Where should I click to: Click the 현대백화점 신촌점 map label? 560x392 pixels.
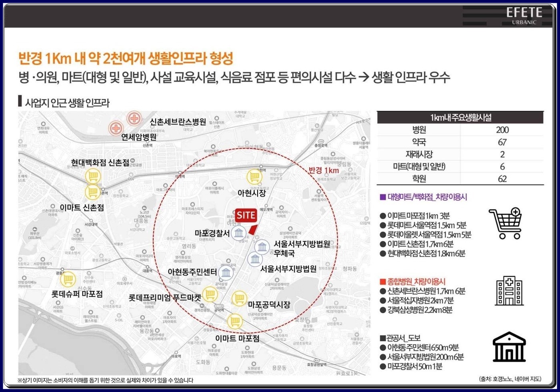[x=100, y=162]
